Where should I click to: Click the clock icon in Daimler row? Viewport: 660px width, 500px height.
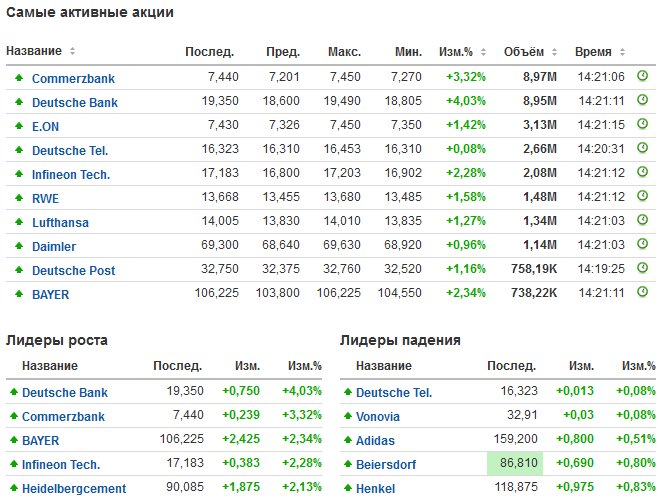[x=642, y=244]
